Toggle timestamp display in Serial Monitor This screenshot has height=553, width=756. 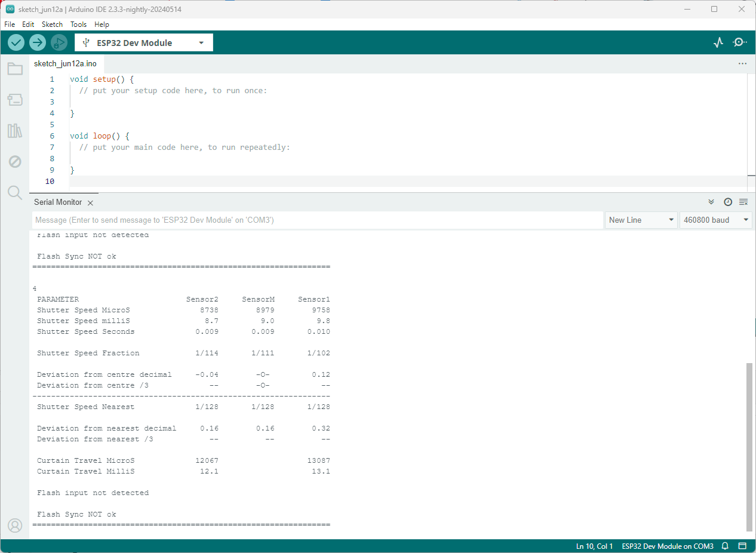[727, 202]
